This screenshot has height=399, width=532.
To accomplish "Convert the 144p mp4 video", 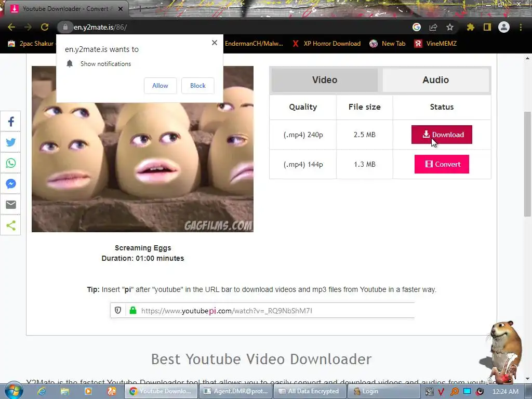I will (442, 164).
